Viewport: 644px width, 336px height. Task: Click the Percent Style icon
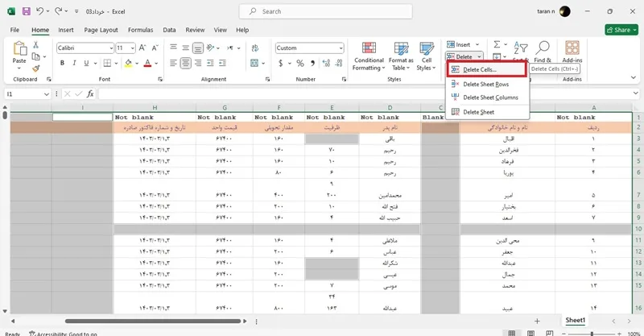click(300, 63)
